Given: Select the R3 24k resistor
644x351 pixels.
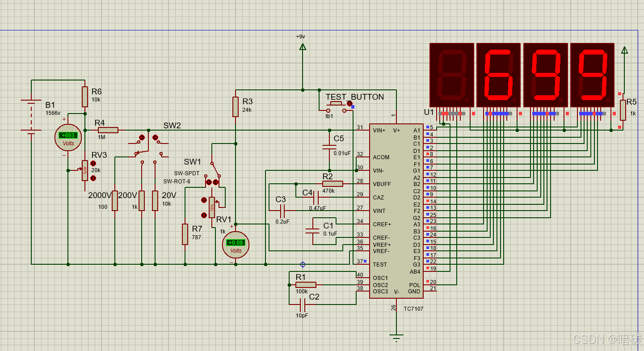Looking at the screenshot, I should tap(236, 106).
